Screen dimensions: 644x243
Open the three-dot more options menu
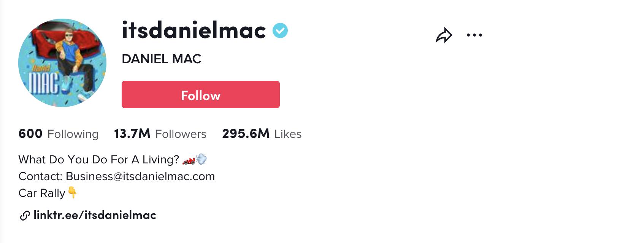[x=474, y=35]
